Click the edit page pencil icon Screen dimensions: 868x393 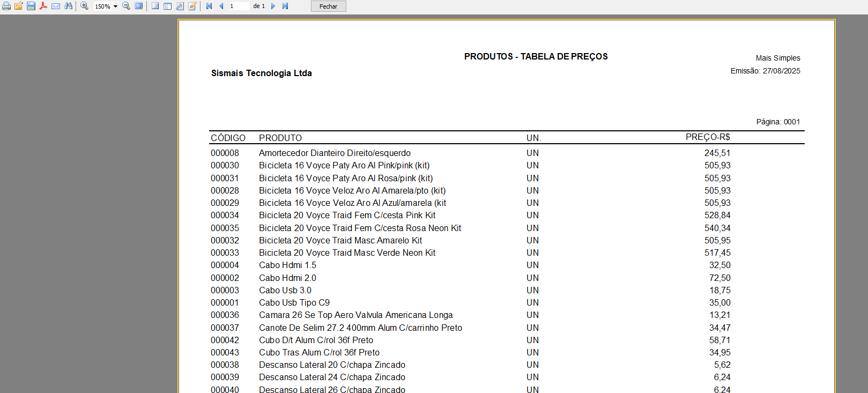[x=192, y=6]
